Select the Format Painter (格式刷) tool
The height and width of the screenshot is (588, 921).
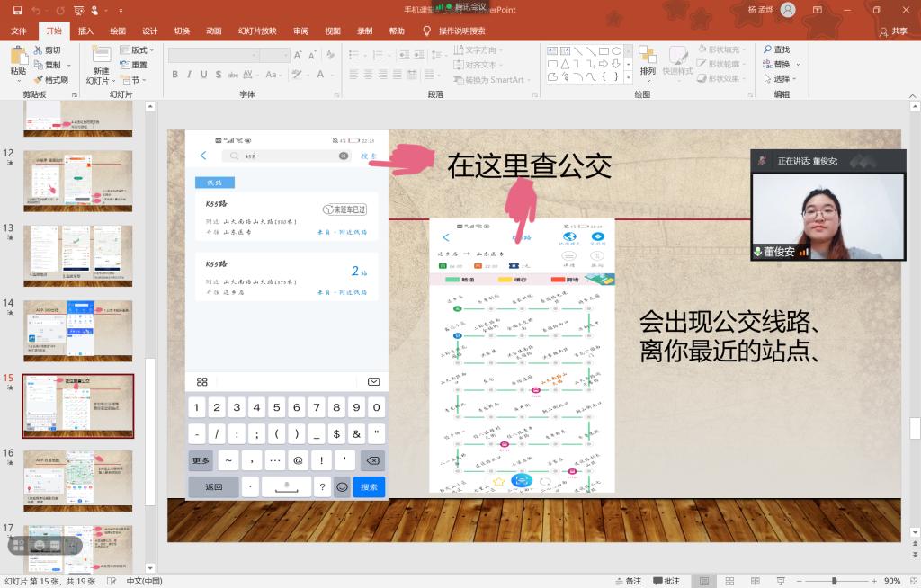click(39, 79)
